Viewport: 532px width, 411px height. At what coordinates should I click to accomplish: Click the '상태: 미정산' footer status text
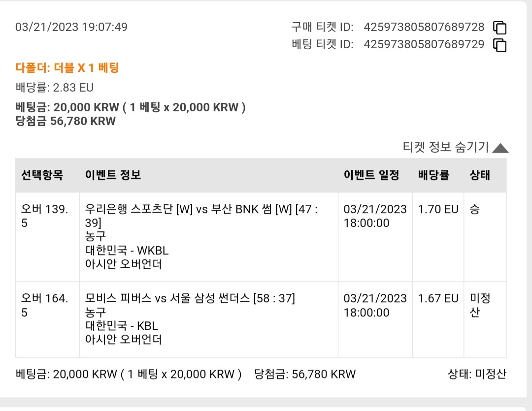click(477, 374)
